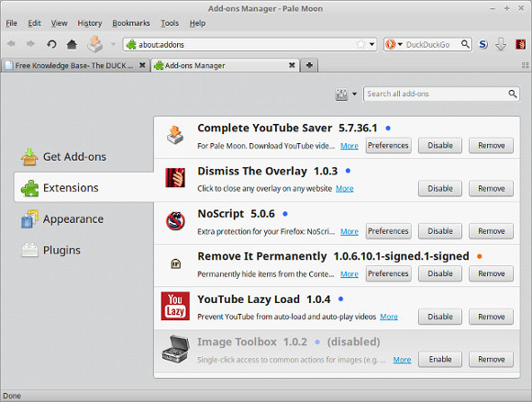
Task: Click the add-ons search magnifier icon
Action: click(x=513, y=94)
